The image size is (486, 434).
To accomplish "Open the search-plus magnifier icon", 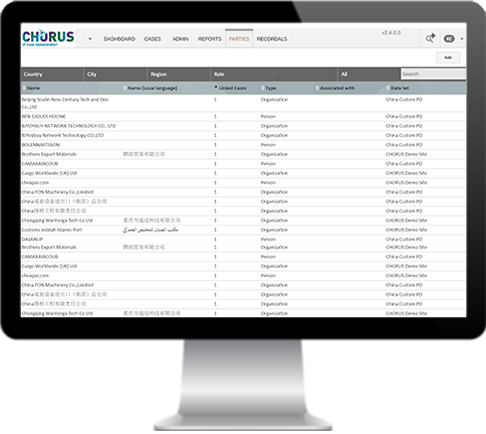I will (x=430, y=38).
